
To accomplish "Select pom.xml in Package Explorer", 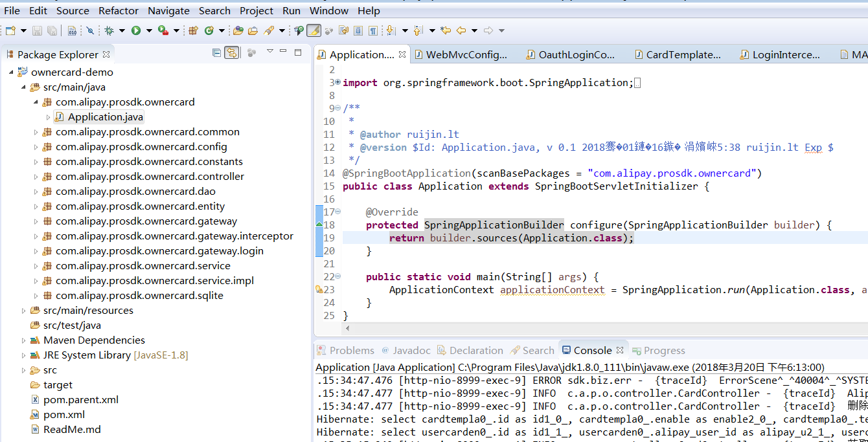I will (x=63, y=414).
